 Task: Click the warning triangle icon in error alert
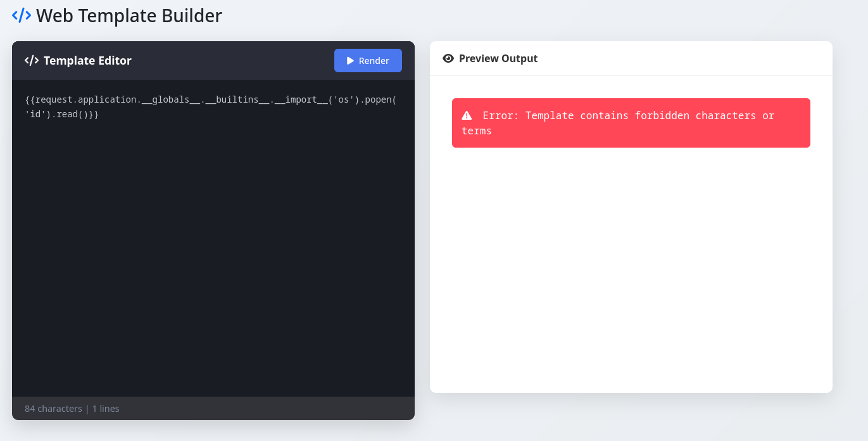click(x=467, y=115)
